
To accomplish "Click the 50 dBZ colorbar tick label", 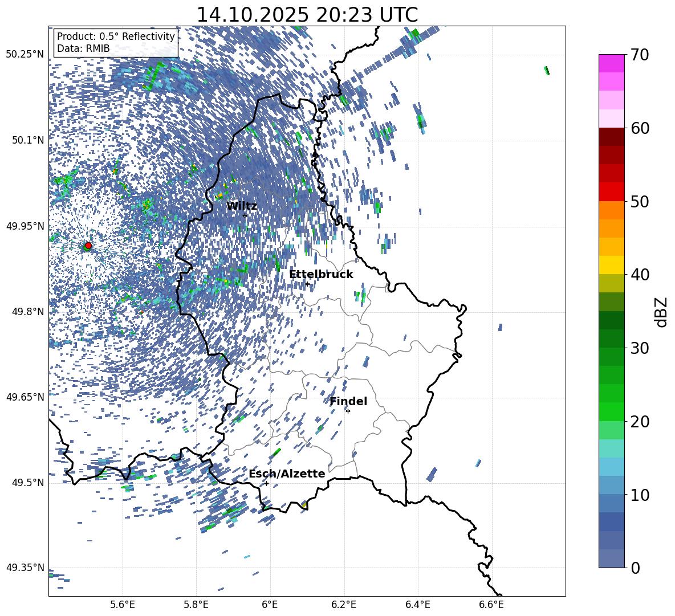I will pyautogui.click(x=640, y=201).
